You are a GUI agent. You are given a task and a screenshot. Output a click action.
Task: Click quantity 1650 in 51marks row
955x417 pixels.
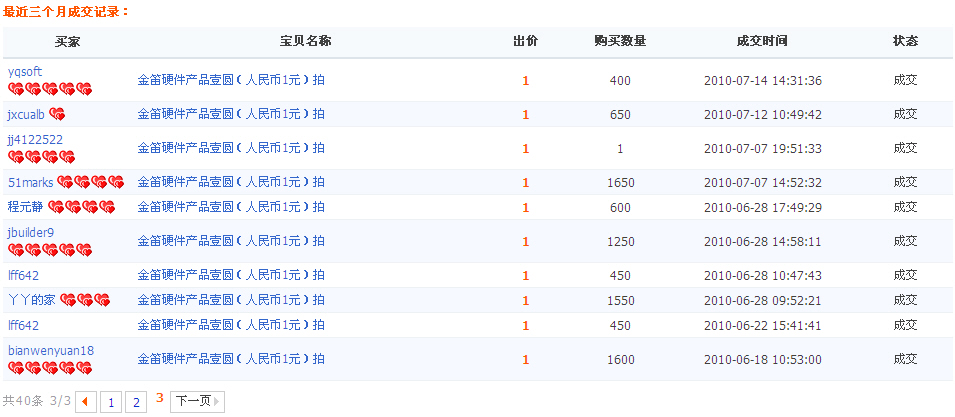621,183
